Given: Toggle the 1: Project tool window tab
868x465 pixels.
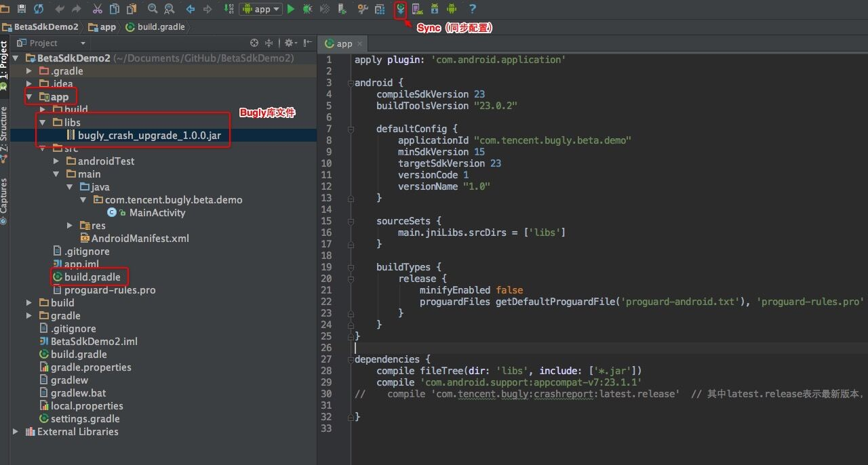Looking at the screenshot, I should point(4,65).
